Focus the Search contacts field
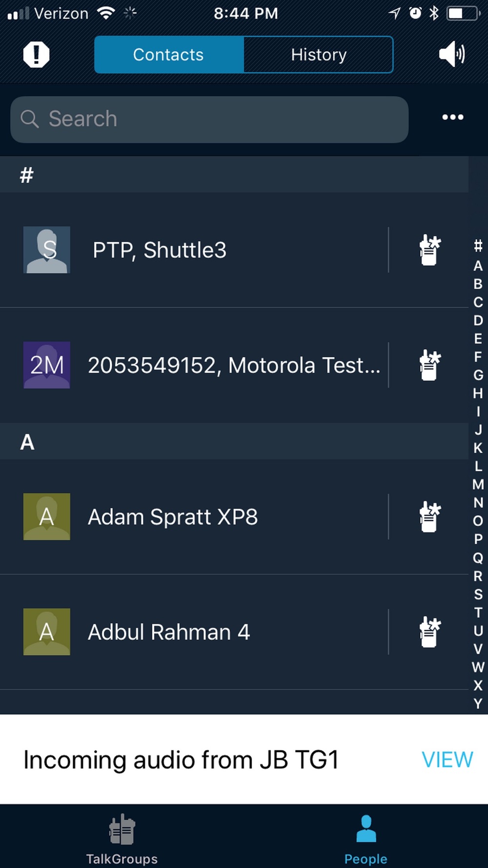Viewport: 488px width, 868px height. pos(209,119)
